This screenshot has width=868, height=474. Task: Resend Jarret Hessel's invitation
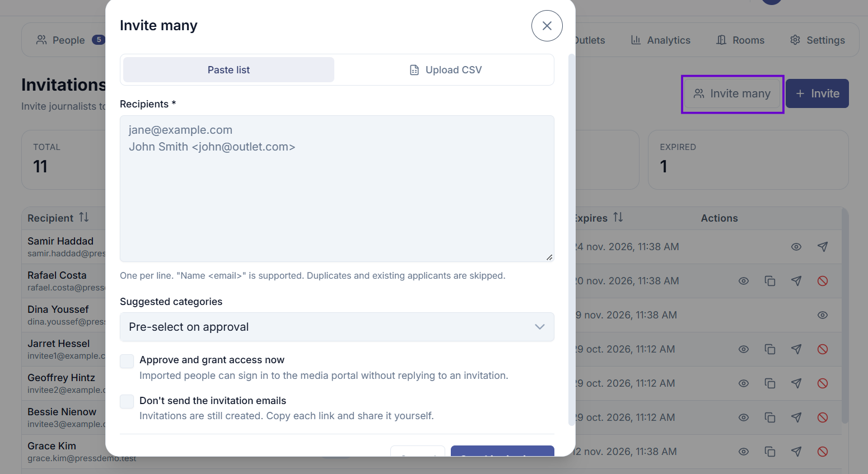tap(796, 349)
